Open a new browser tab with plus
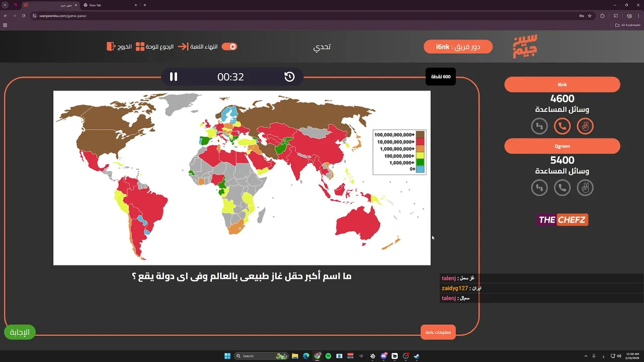Viewport: 644px width, 362px height. pyautogui.click(x=145, y=5)
